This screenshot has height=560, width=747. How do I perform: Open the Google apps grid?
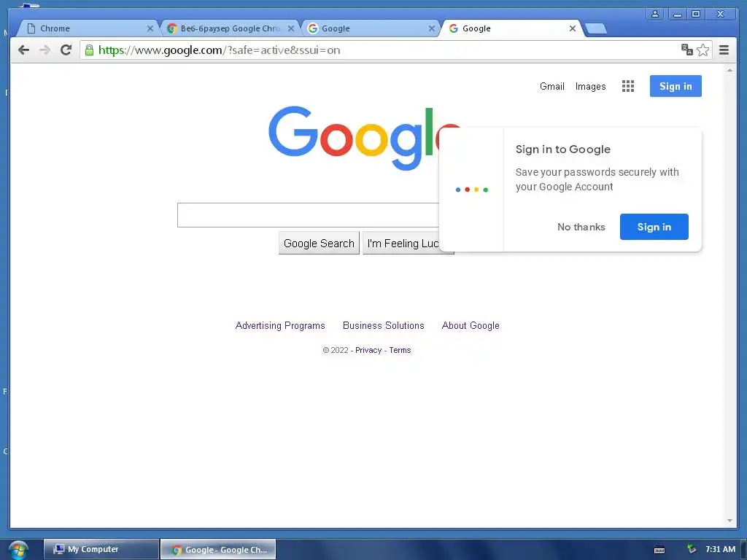point(628,86)
